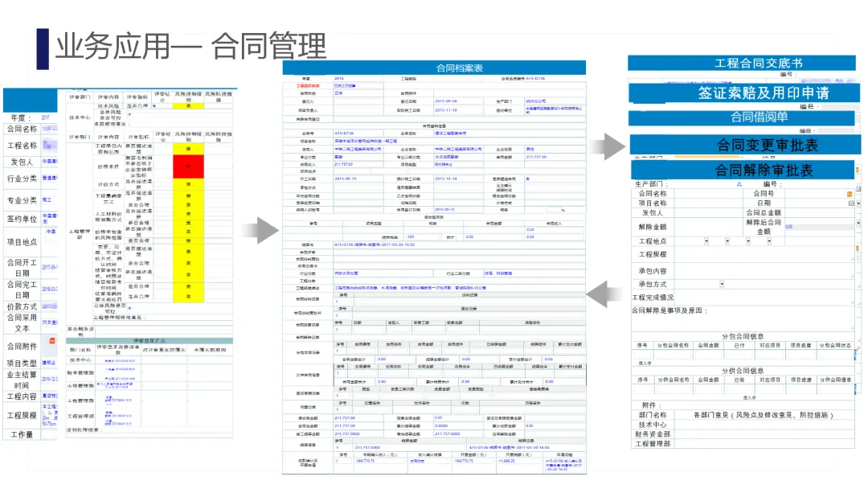Click 技术中心 opinion field in 合同解除审批表
The width and height of the screenshot is (868, 489).
pyautogui.click(x=764, y=425)
